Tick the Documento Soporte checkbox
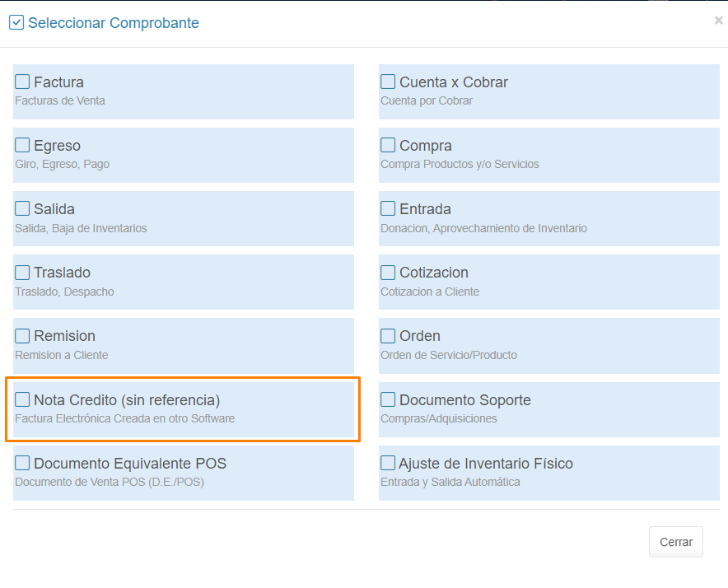 tap(388, 399)
